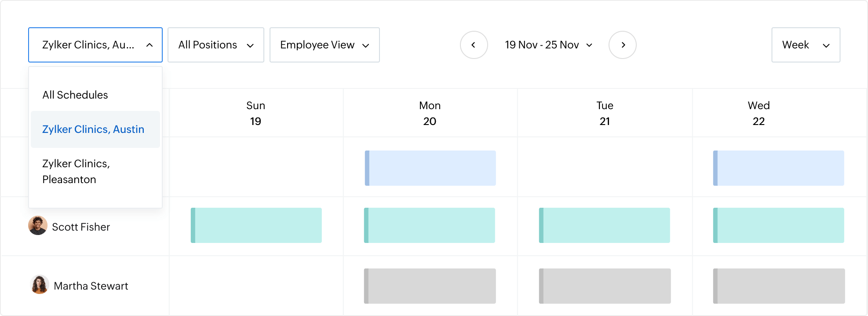Click the Sun 19 column header

256,113
